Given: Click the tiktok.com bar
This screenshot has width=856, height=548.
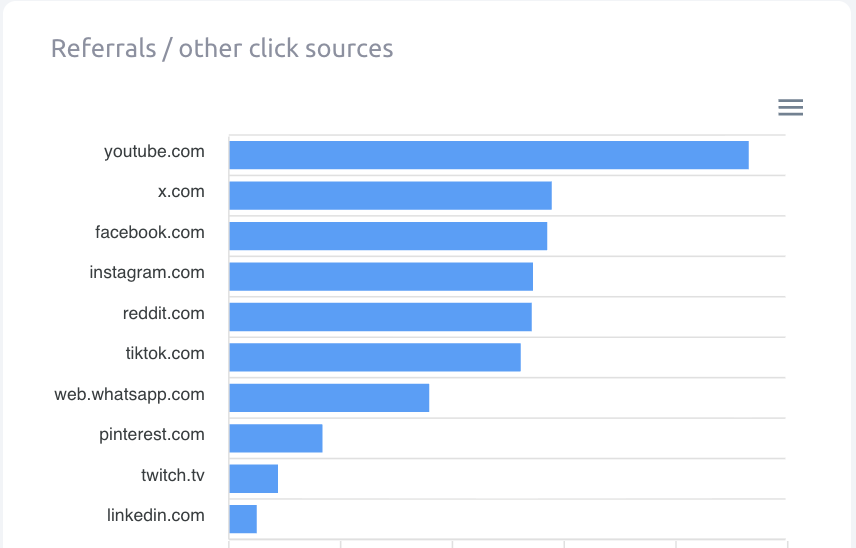Looking at the screenshot, I should click(x=375, y=357).
